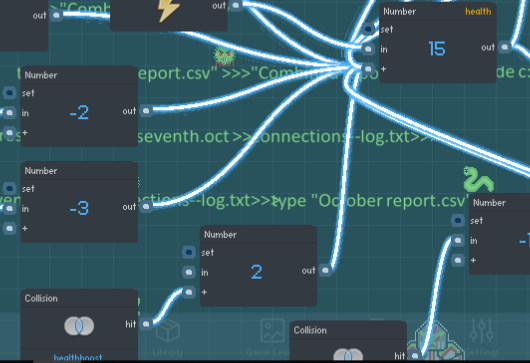
Task: Click the -3 Number node's out port
Action: pyautogui.click(x=146, y=207)
